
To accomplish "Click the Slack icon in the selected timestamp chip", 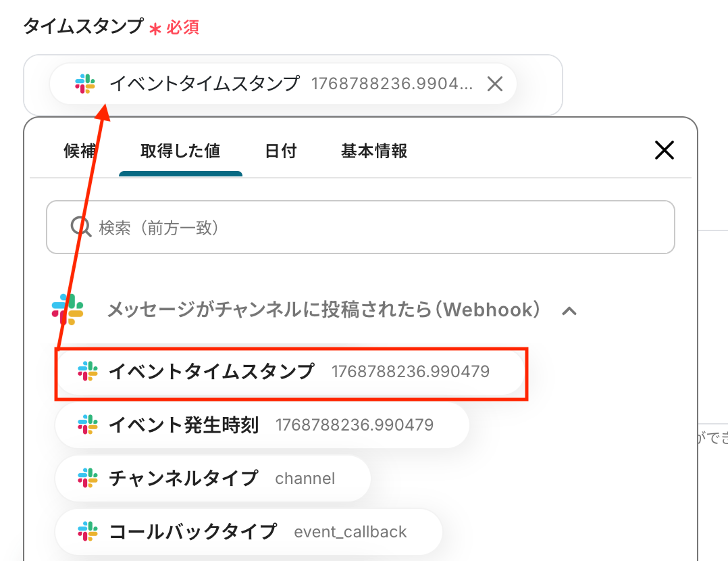I will (x=85, y=84).
